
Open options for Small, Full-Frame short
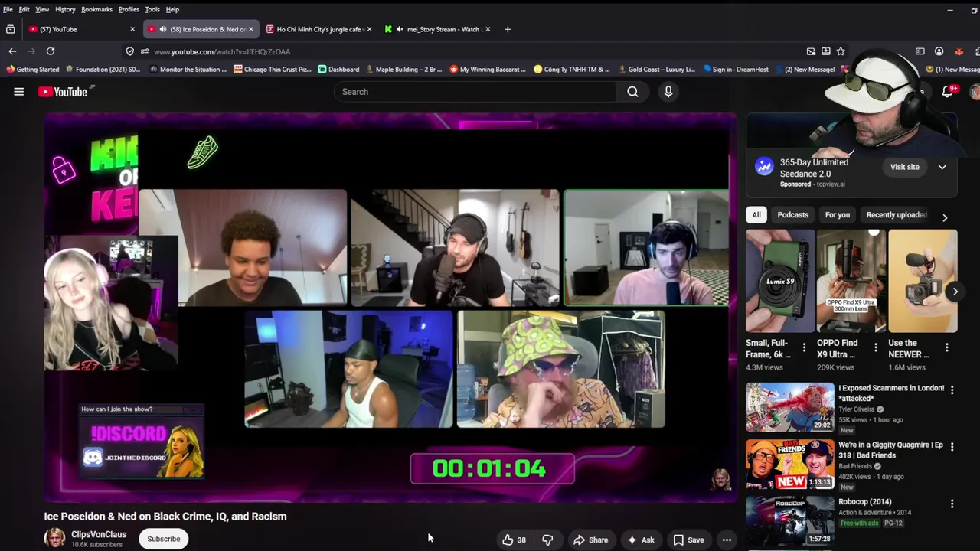tap(804, 348)
